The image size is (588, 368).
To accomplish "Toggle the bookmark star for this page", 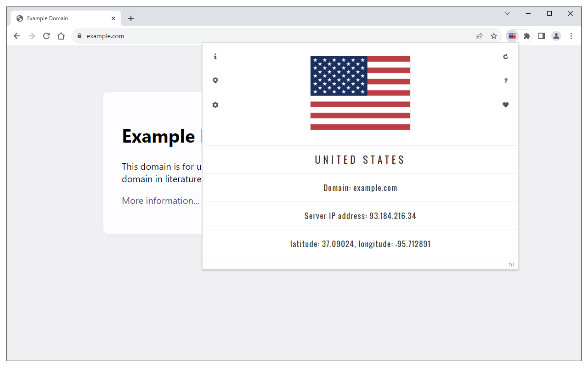I will tap(494, 35).
